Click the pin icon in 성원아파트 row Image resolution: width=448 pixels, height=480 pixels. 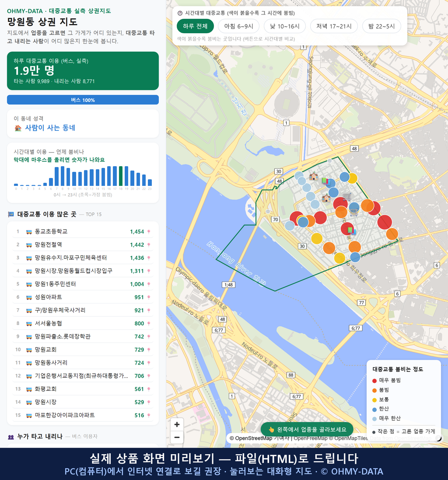[149, 297]
